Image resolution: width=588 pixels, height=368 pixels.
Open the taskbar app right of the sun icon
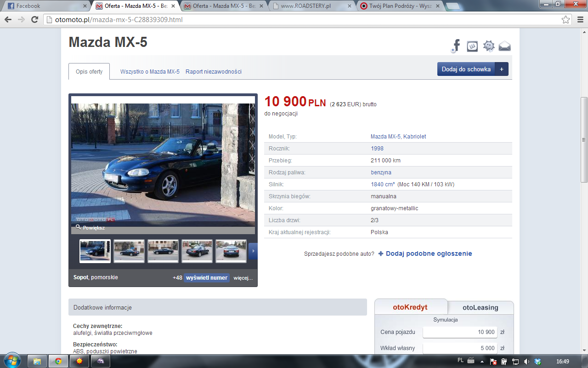[101, 361]
